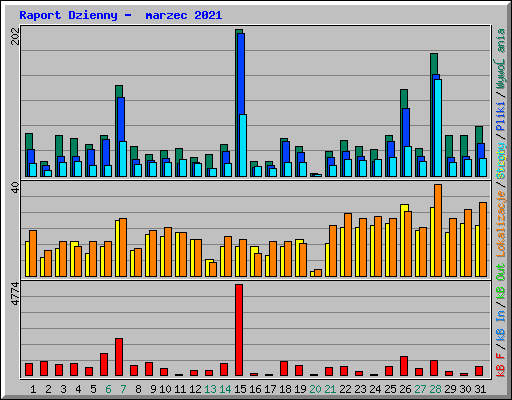This screenshot has width=512, height=400.
Task: Click the day label 10
Action: 165,389
